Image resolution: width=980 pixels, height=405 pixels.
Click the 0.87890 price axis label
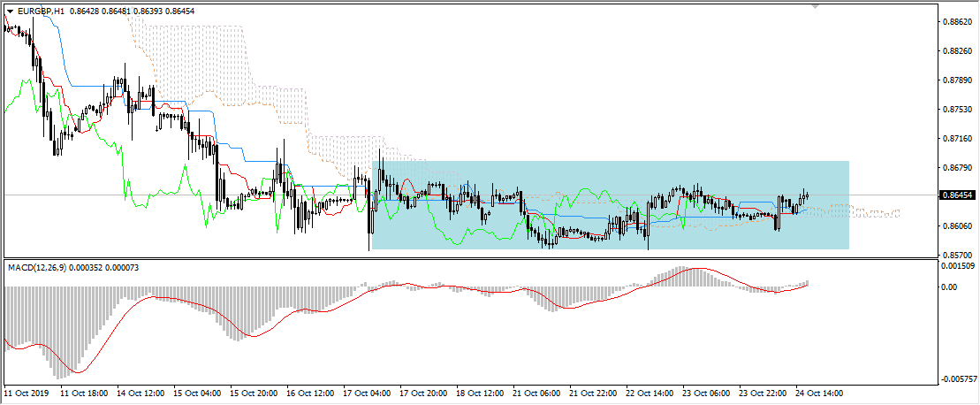(956, 80)
